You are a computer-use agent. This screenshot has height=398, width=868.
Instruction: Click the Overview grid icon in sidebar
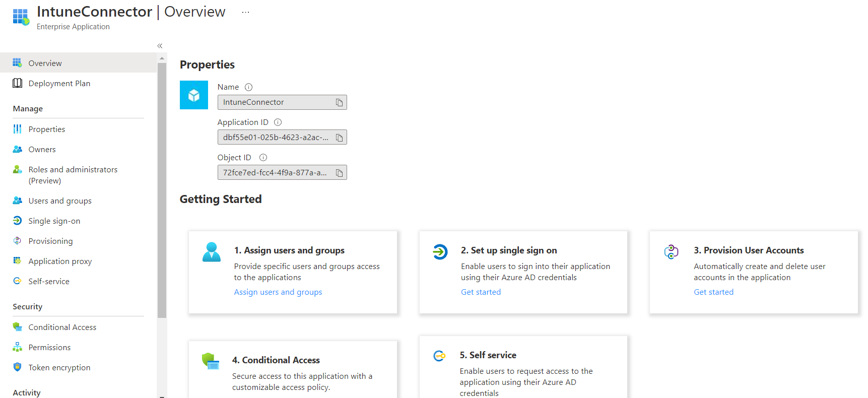(17, 62)
